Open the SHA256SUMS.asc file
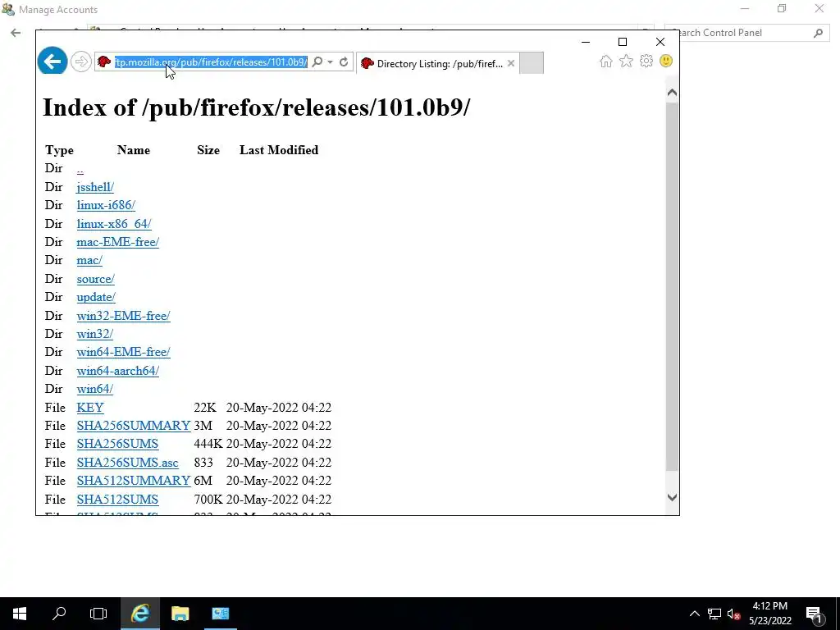 (x=127, y=463)
